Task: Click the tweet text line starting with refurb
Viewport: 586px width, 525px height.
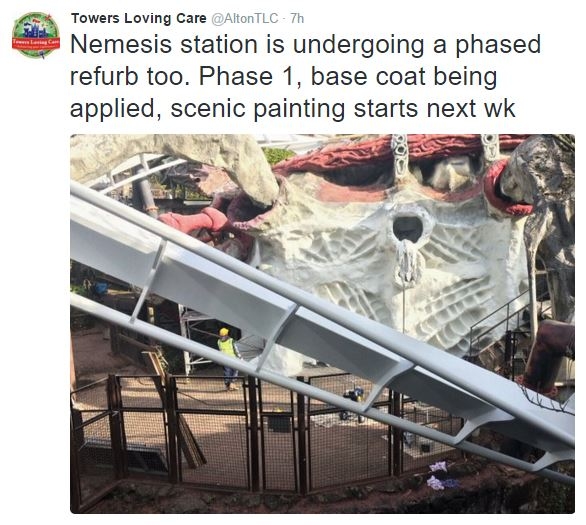Action: pos(284,77)
